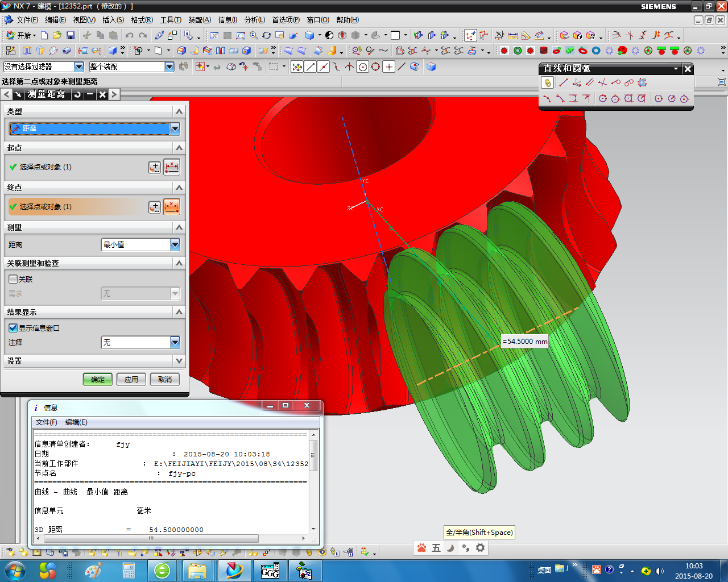Viewport: 728px width, 582px height.
Task: Click the 54.5000 mm measurement label
Action: point(525,342)
